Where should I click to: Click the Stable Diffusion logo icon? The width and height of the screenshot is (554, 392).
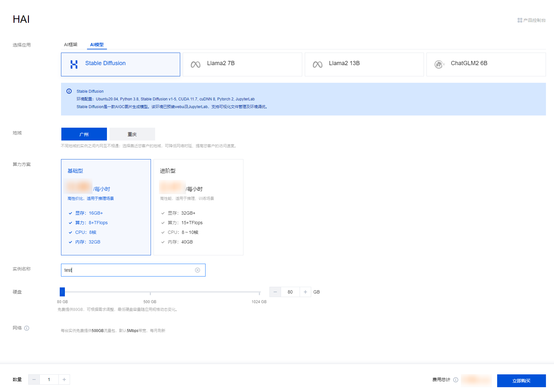(x=74, y=64)
